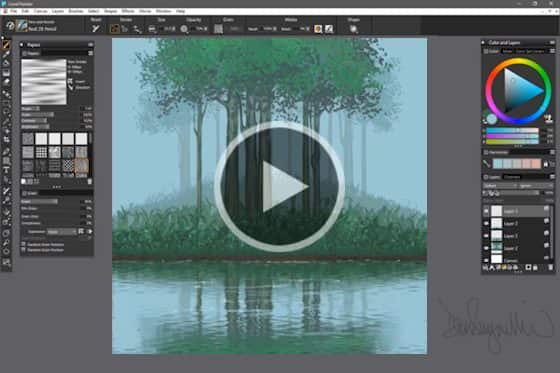Click the Reset brush tool icon
560x373 pixels.
tap(95, 29)
